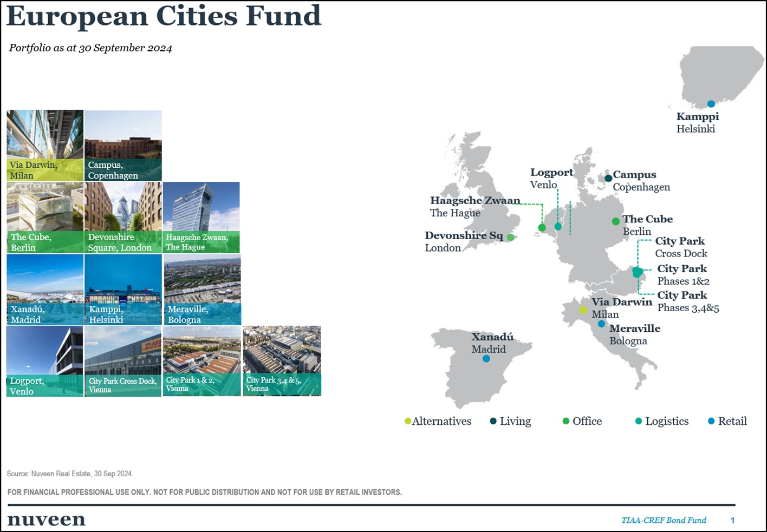
Task: Click the "European Cities Fund" slide title
Action: point(164,16)
